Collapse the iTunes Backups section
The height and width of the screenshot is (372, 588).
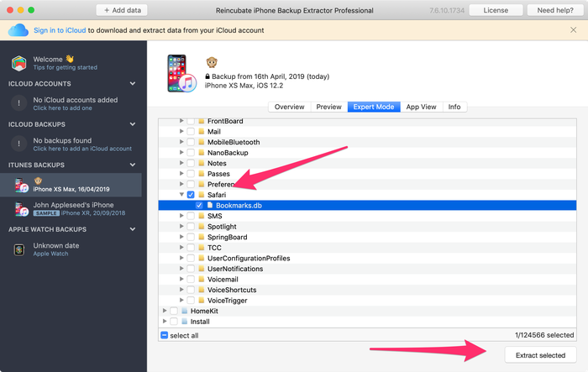[133, 165]
